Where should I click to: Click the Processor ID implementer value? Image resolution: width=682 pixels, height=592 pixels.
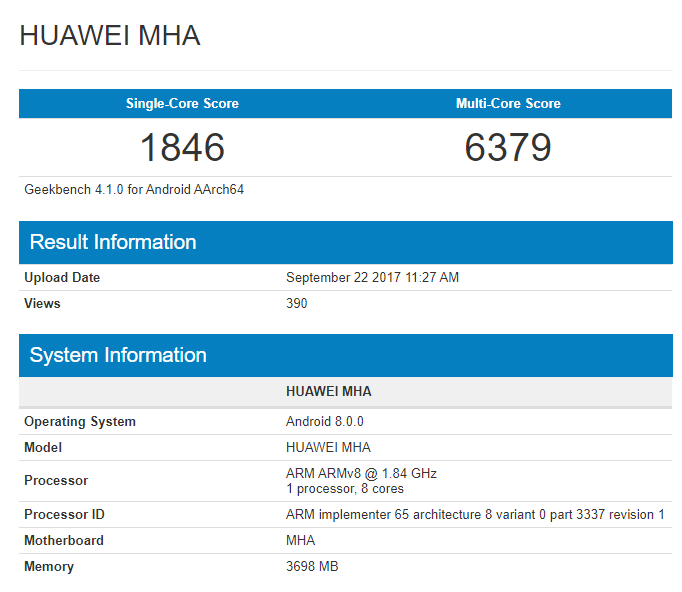click(475, 515)
